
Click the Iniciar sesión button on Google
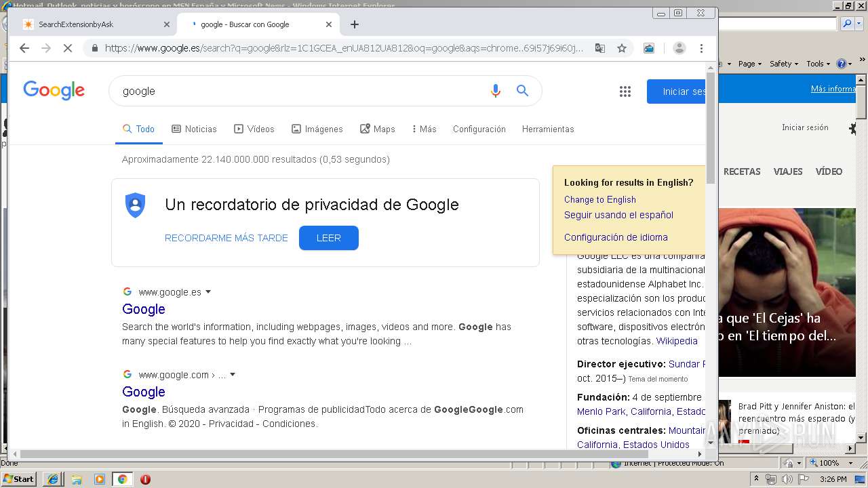[x=676, y=91]
